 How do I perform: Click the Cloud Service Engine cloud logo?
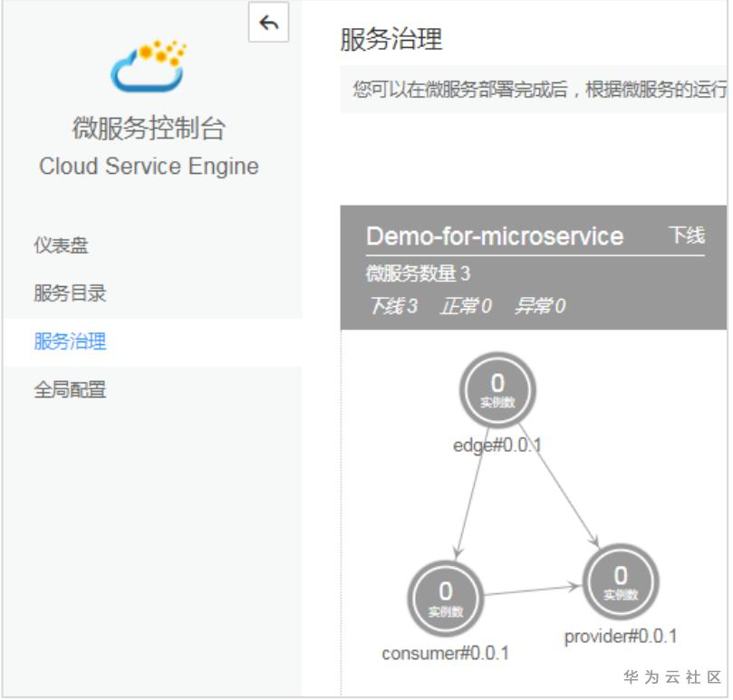[149, 66]
